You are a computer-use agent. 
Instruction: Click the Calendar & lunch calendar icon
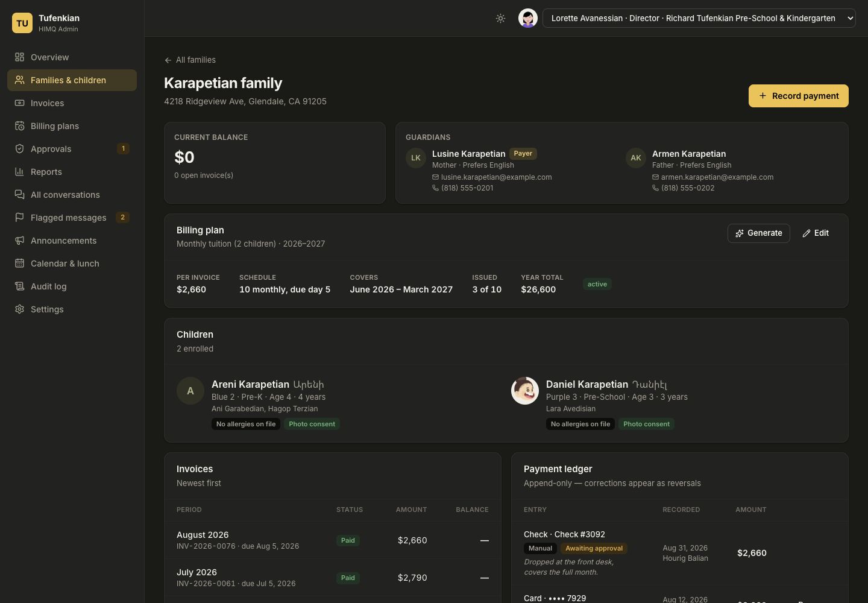coord(19,264)
